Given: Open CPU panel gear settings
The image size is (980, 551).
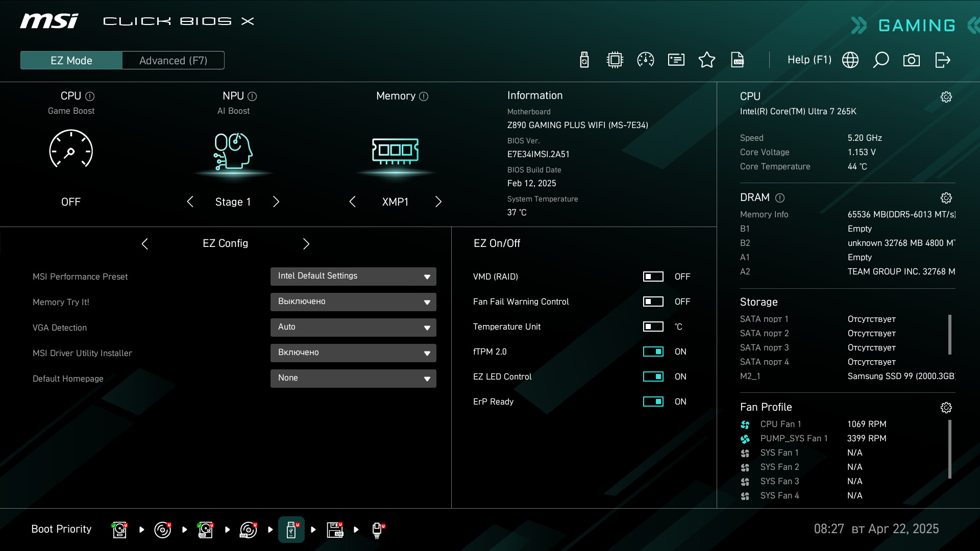Looking at the screenshot, I should tap(946, 97).
